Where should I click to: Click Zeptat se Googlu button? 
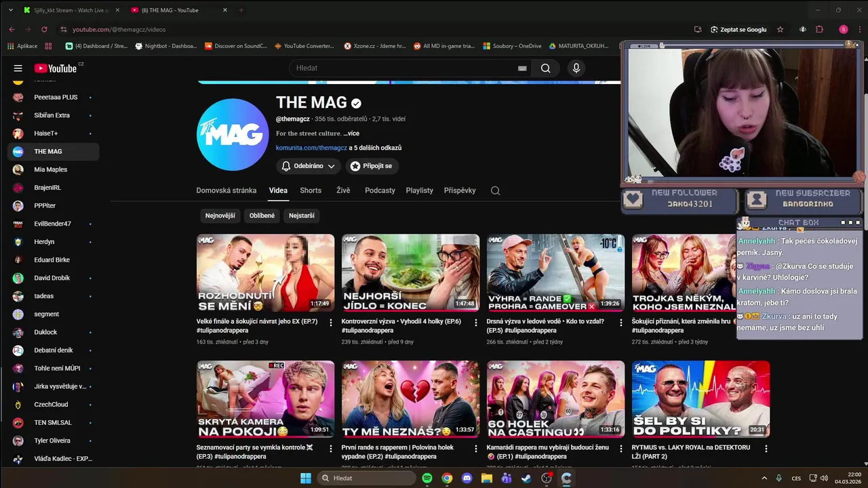738,29
